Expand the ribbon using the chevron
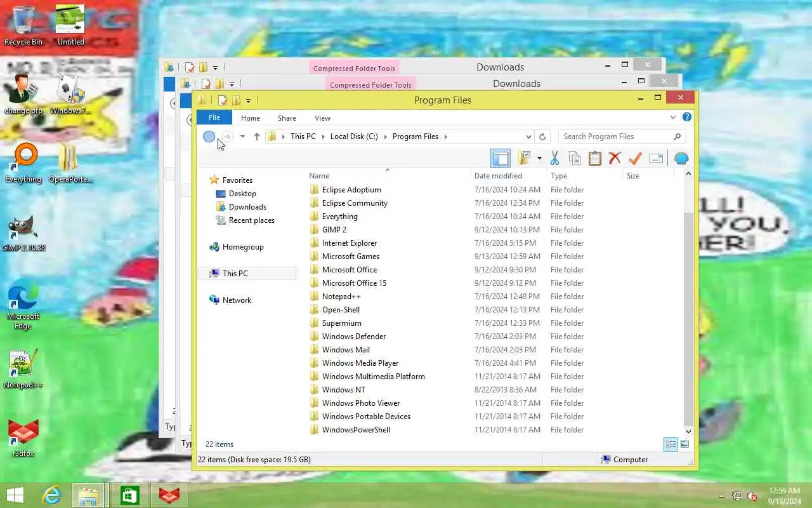The image size is (812, 508). [673, 117]
